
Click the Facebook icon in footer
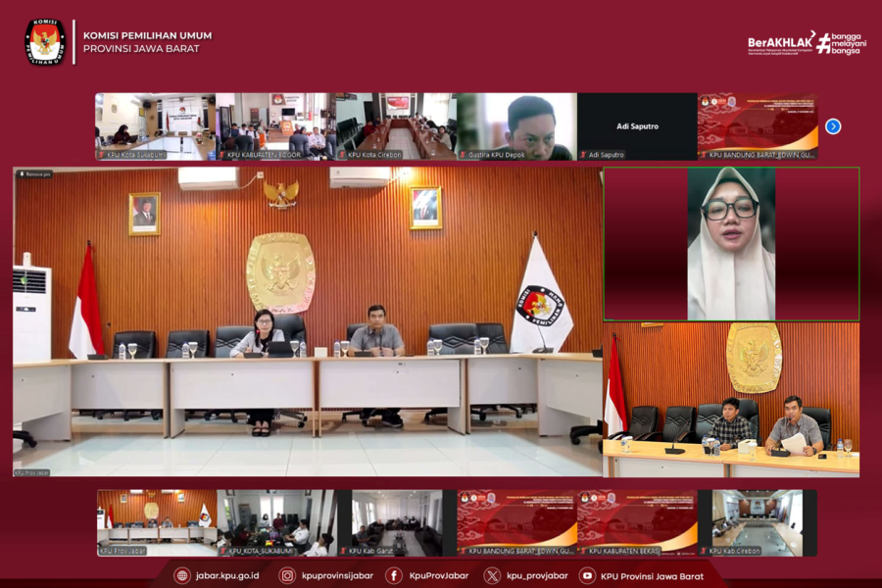pyautogui.click(x=394, y=576)
